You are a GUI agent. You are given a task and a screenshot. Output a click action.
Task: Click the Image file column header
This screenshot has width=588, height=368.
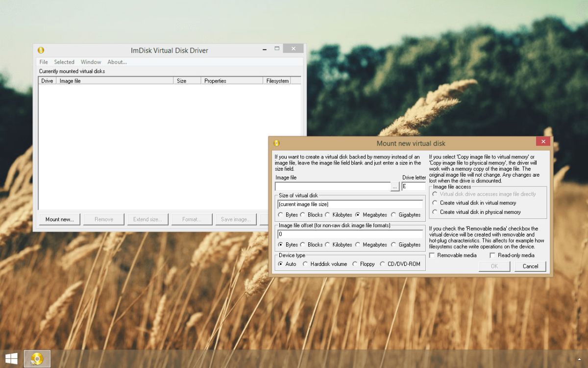click(115, 81)
